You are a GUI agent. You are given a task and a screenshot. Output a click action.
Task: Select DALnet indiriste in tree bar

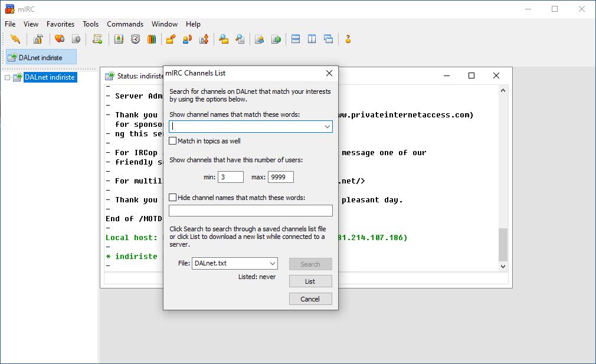[x=50, y=77]
